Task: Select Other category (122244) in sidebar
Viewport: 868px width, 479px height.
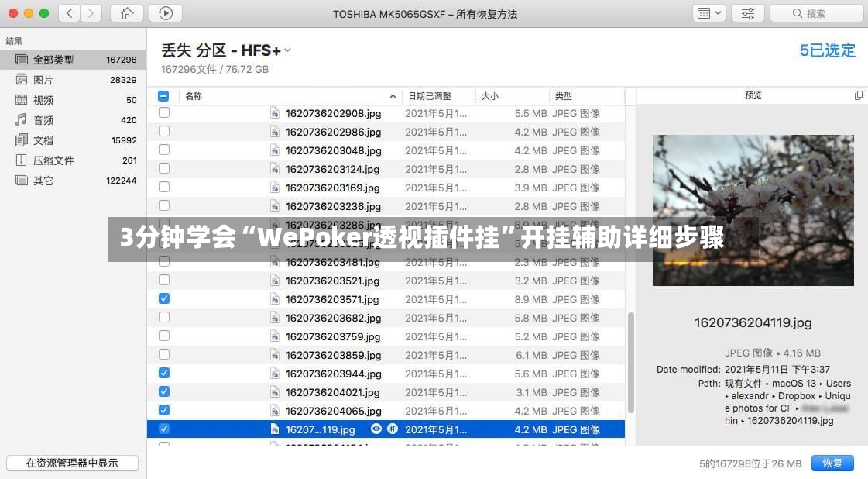Action: [x=73, y=180]
